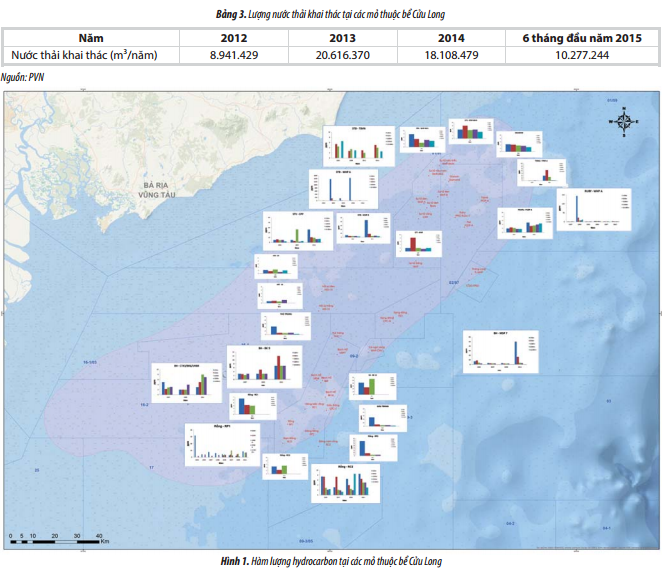Click the map scale bar in kilometers
This screenshot has height=574, width=662.
pos(56,540)
